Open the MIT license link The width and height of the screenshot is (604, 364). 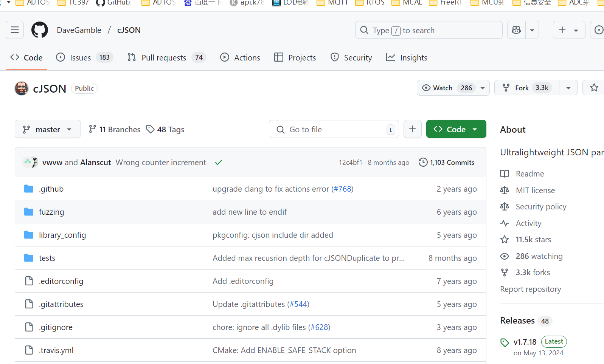tap(535, 191)
